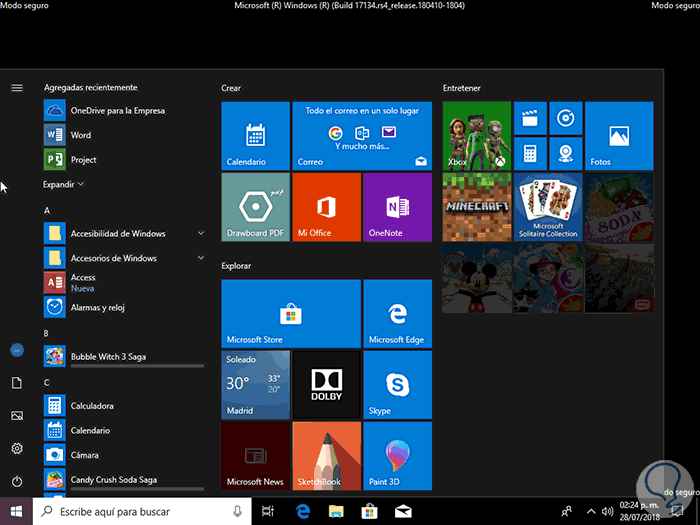Image resolution: width=700 pixels, height=525 pixels.
Task: Open the Xbox tile
Action: [x=476, y=136]
